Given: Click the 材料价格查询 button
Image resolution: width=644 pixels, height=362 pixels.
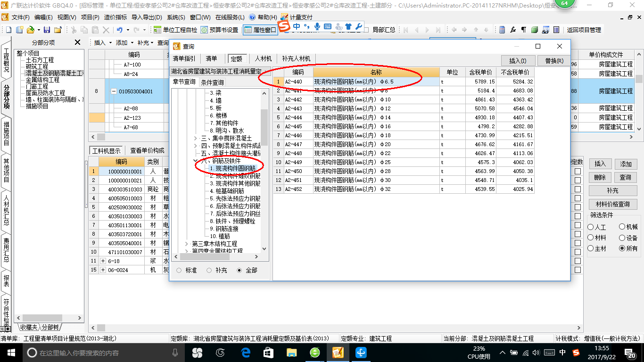Looking at the screenshot, I should 613,205.
